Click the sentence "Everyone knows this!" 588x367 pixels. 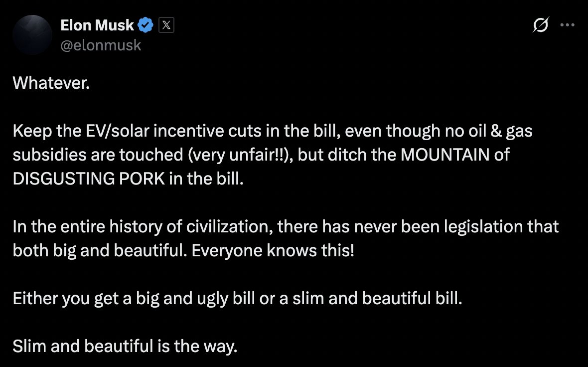click(x=274, y=250)
